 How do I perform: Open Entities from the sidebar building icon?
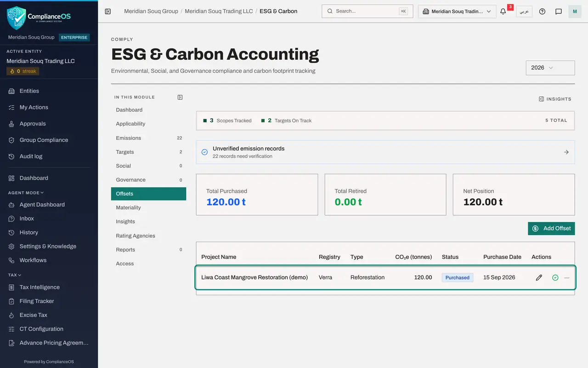pos(11,91)
